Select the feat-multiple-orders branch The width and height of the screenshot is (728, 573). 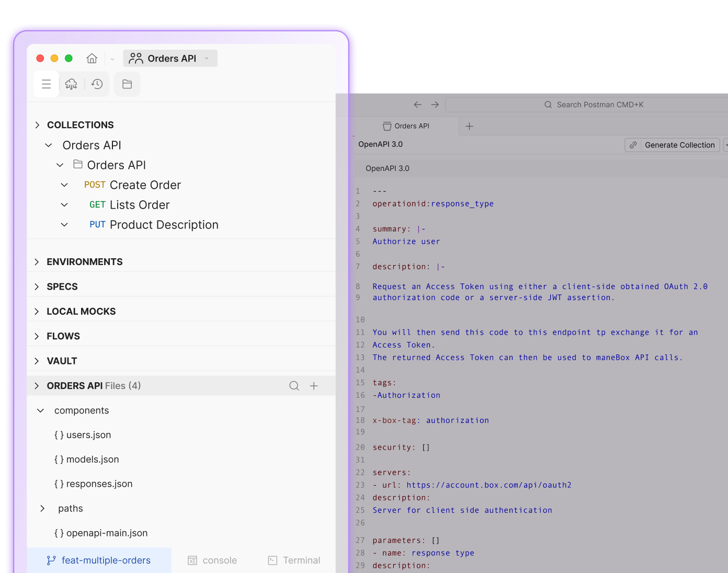pyautogui.click(x=99, y=560)
